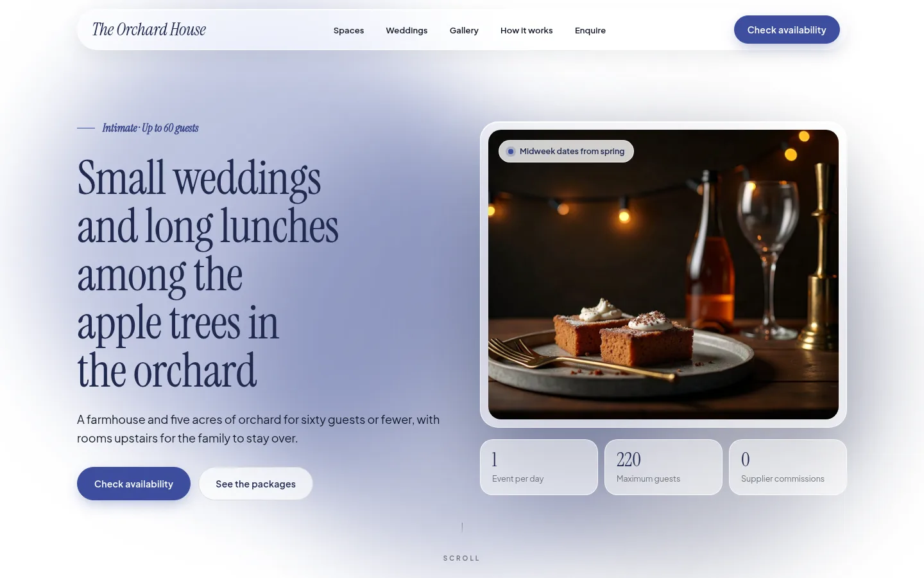Screen dimensions: 924x578
Task: Select the Maximum guests stat card
Action: [663, 467]
